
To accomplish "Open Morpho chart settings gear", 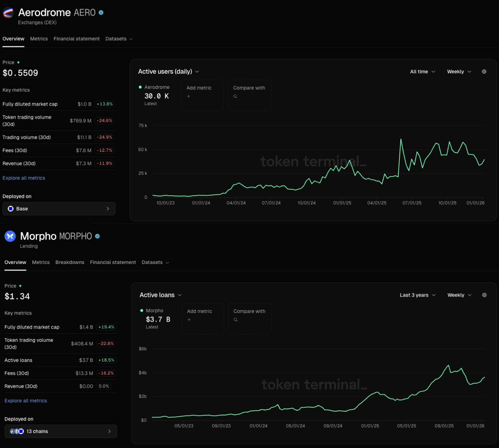I will [484, 295].
